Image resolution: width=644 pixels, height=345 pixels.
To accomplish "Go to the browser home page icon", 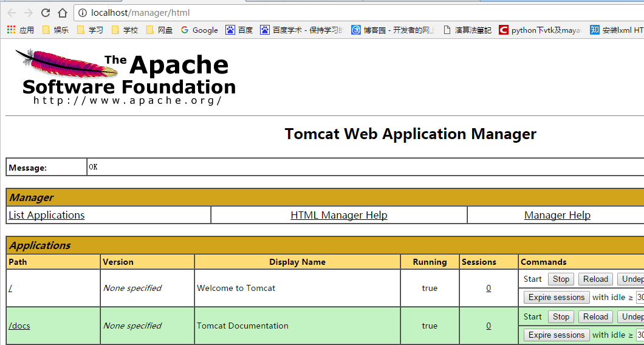I will (x=63, y=13).
